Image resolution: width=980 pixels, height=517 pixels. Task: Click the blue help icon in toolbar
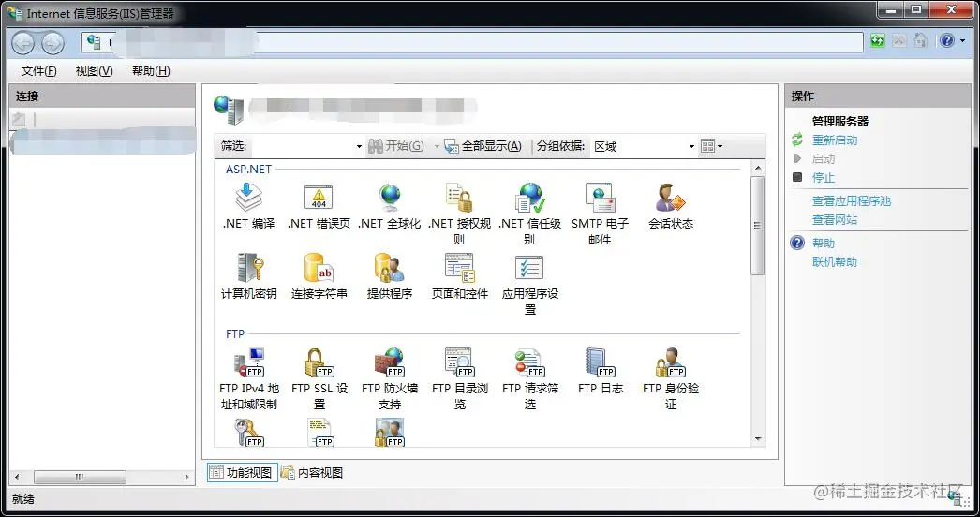947,40
